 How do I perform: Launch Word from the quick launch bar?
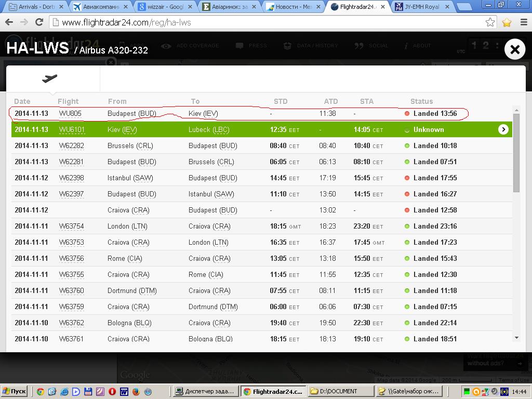click(x=124, y=391)
